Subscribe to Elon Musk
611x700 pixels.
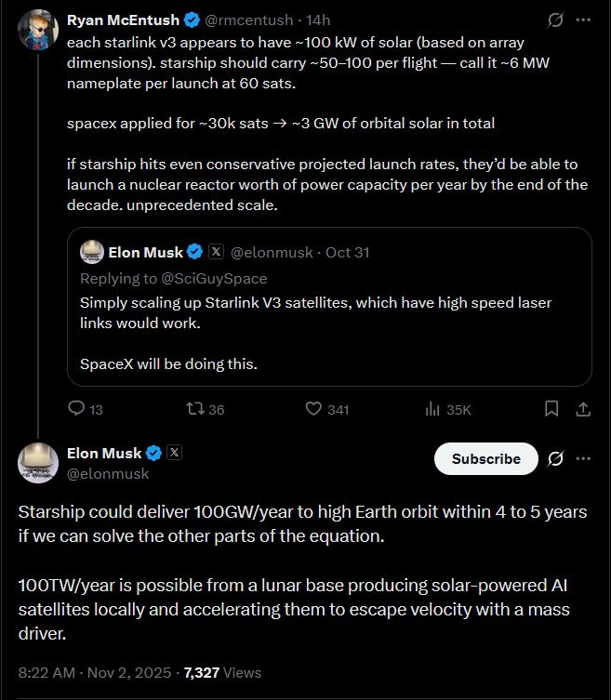[485, 458]
